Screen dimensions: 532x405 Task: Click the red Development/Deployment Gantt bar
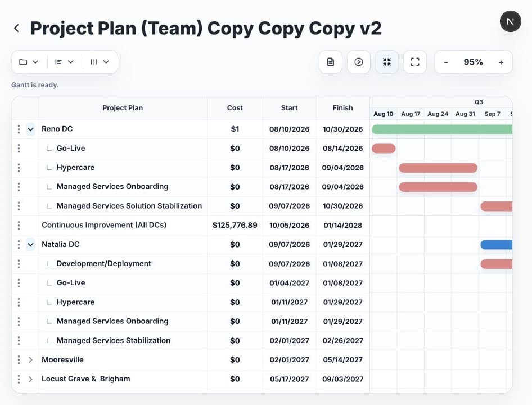click(x=497, y=264)
